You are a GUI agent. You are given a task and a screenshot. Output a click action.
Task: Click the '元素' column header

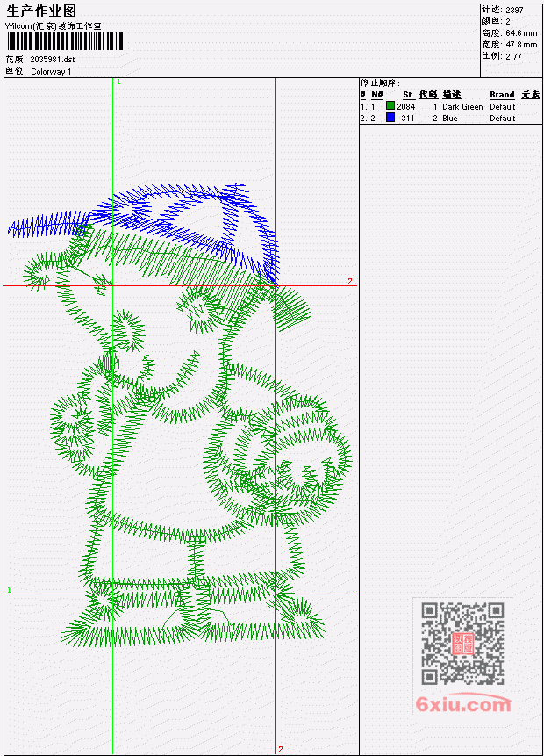[531, 95]
